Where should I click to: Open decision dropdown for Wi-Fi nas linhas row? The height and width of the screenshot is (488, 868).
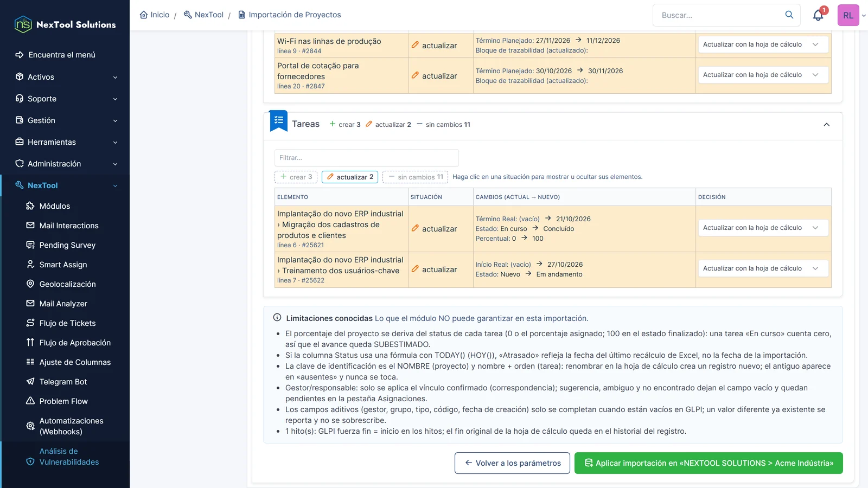point(763,44)
